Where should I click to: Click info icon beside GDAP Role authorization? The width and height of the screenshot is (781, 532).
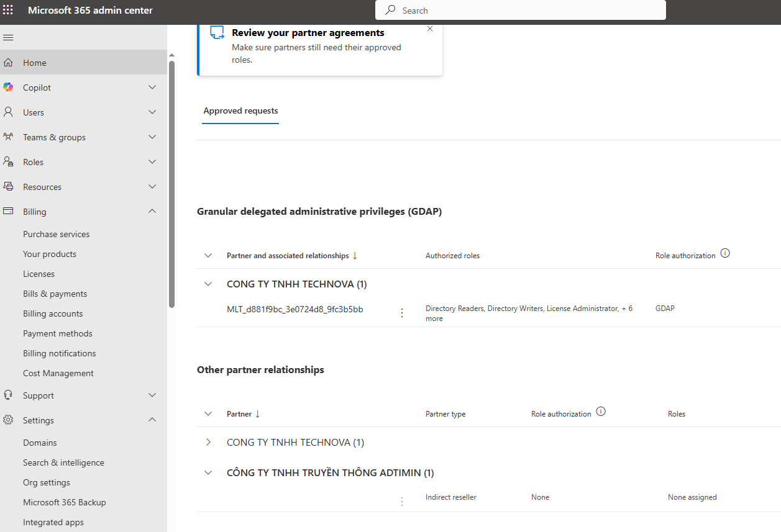(725, 253)
